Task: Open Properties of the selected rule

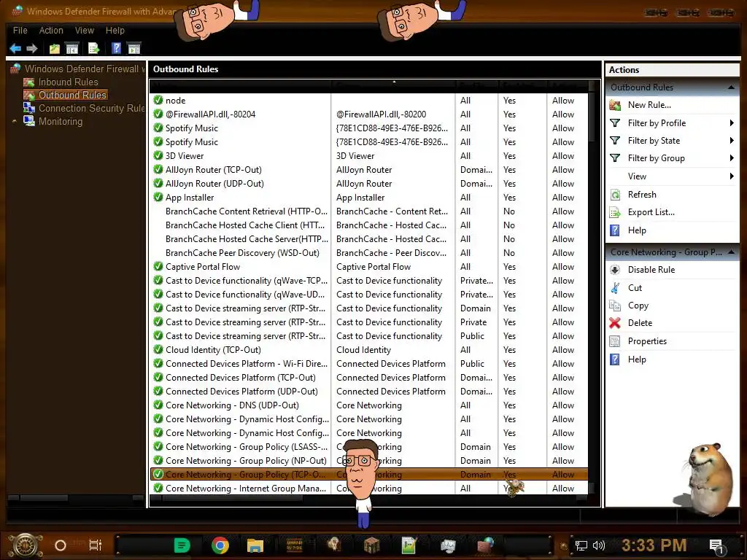Action: (x=647, y=341)
